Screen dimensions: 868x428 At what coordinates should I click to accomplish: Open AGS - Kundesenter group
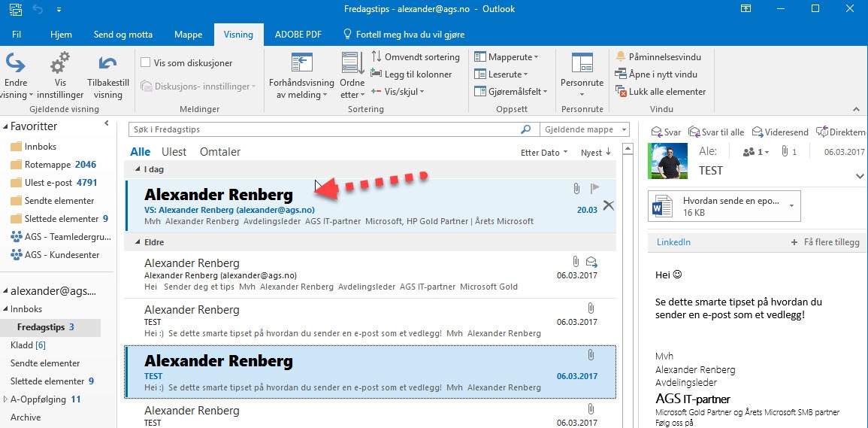55,255
